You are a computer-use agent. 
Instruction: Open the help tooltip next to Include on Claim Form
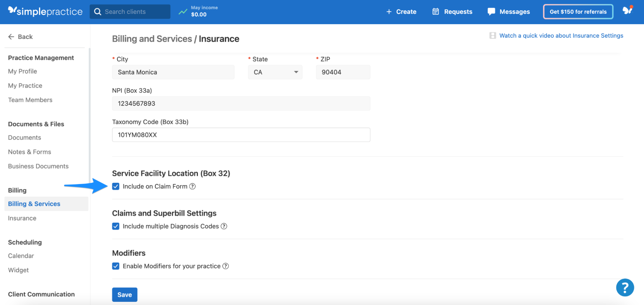[193, 186]
